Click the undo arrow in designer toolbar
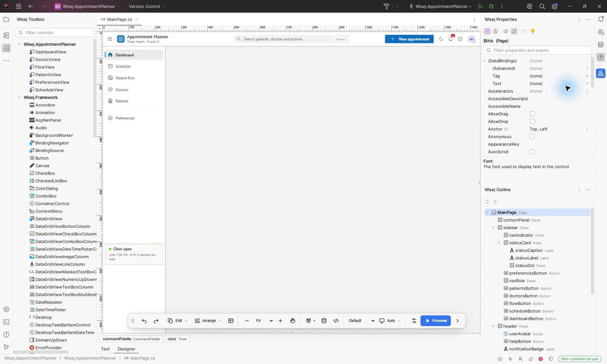 [x=144, y=321]
